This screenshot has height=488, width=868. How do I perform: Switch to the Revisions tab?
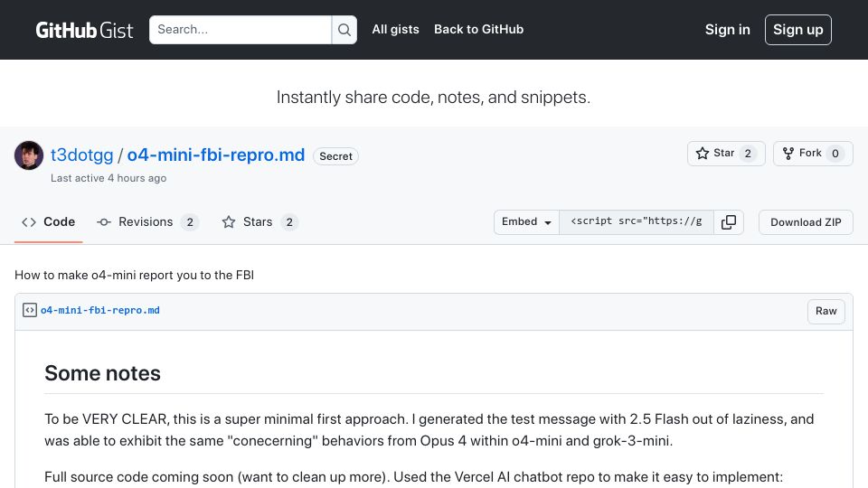tap(147, 222)
